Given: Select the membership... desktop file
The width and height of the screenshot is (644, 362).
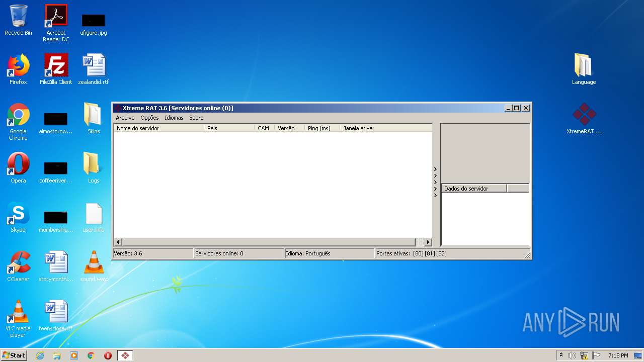Looking at the screenshot, I should click(56, 221).
